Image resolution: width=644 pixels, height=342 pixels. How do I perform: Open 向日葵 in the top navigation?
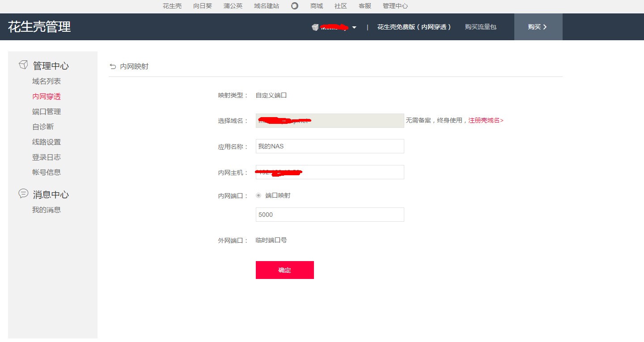point(202,6)
